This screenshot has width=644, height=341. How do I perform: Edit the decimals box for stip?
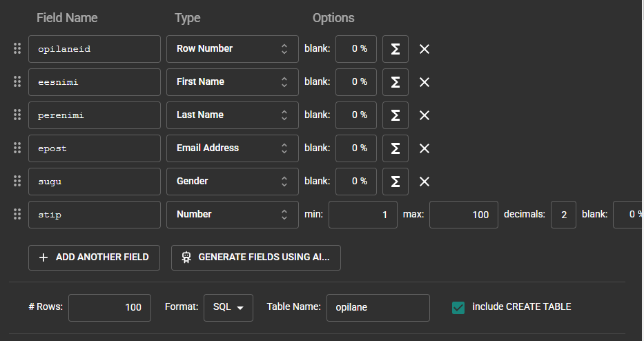pos(563,215)
